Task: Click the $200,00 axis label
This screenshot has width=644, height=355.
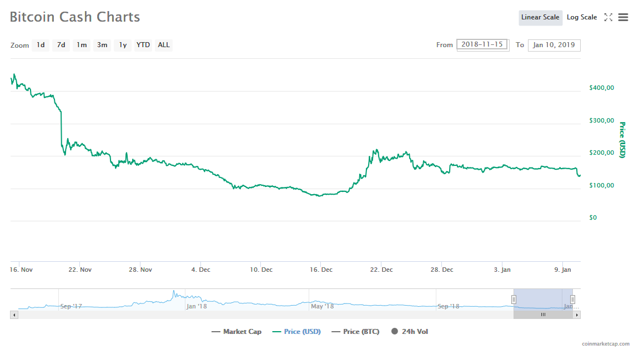Action: click(x=602, y=153)
